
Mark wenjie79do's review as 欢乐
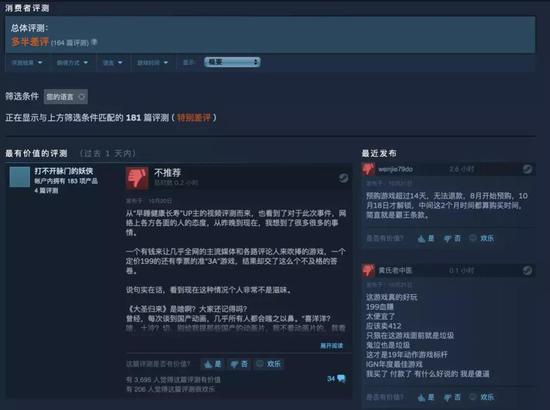482,238
